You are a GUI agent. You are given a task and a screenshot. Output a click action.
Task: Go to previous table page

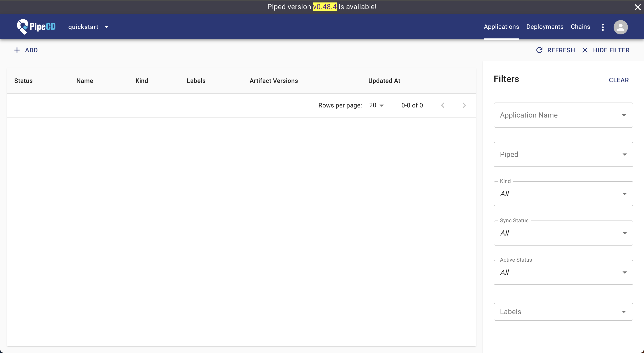(x=443, y=105)
